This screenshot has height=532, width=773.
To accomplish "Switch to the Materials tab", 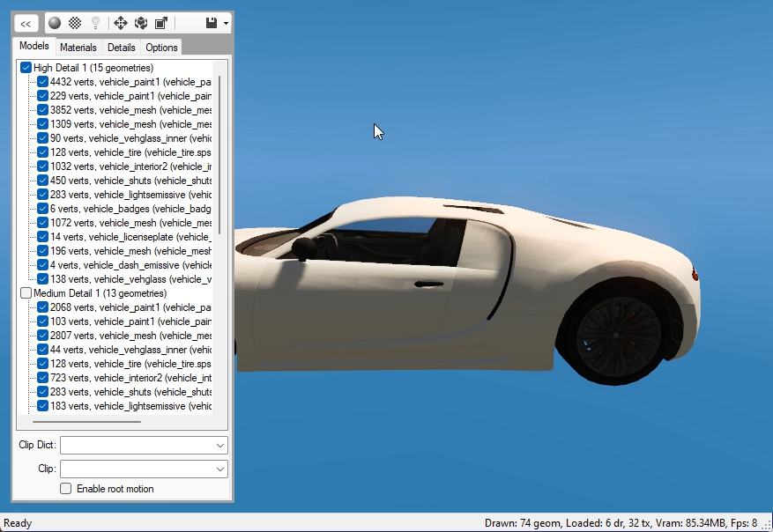I will (x=78, y=48).
